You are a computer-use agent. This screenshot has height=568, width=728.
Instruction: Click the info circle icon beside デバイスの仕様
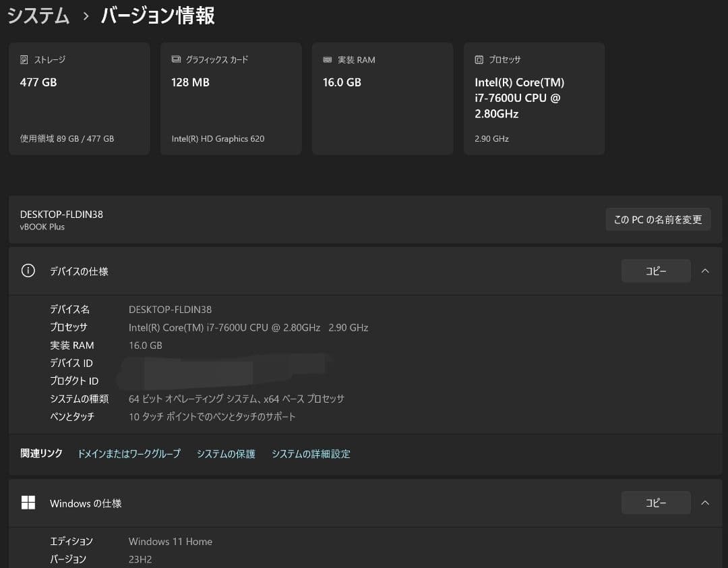pos(28,271)
